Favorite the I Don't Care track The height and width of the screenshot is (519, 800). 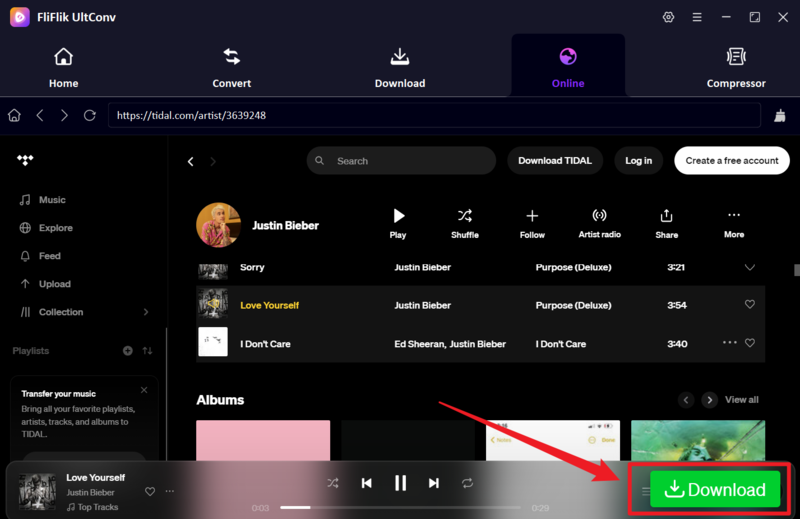pos(749,343)
